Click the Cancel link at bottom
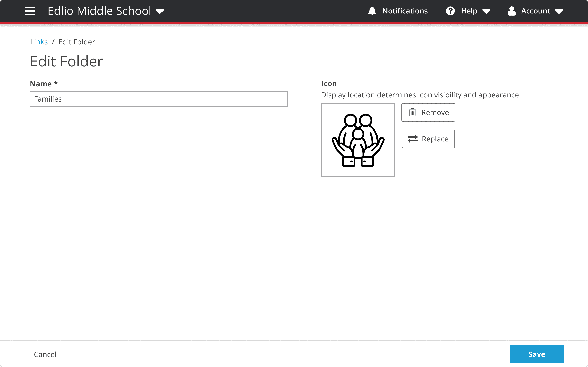 [x=45, y=354]
